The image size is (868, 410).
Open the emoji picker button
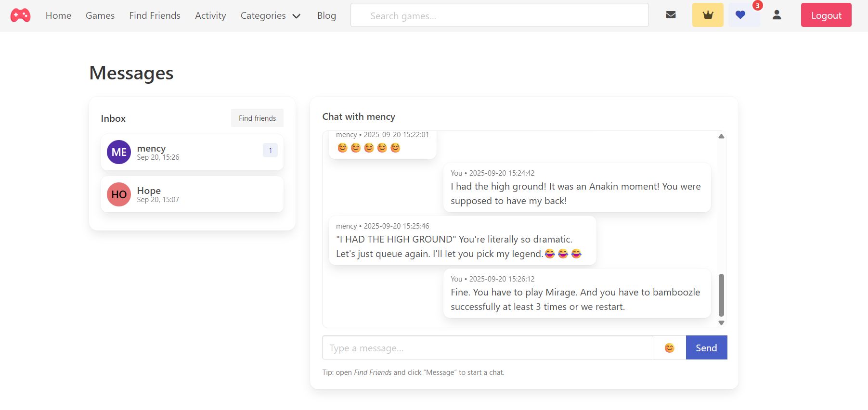click(669, 348)
